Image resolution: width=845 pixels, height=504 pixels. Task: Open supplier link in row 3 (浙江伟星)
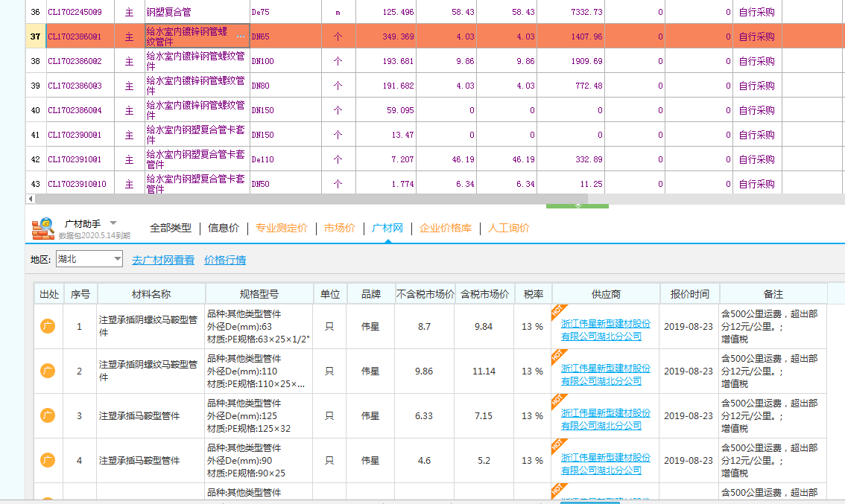(x=606, y=419)
